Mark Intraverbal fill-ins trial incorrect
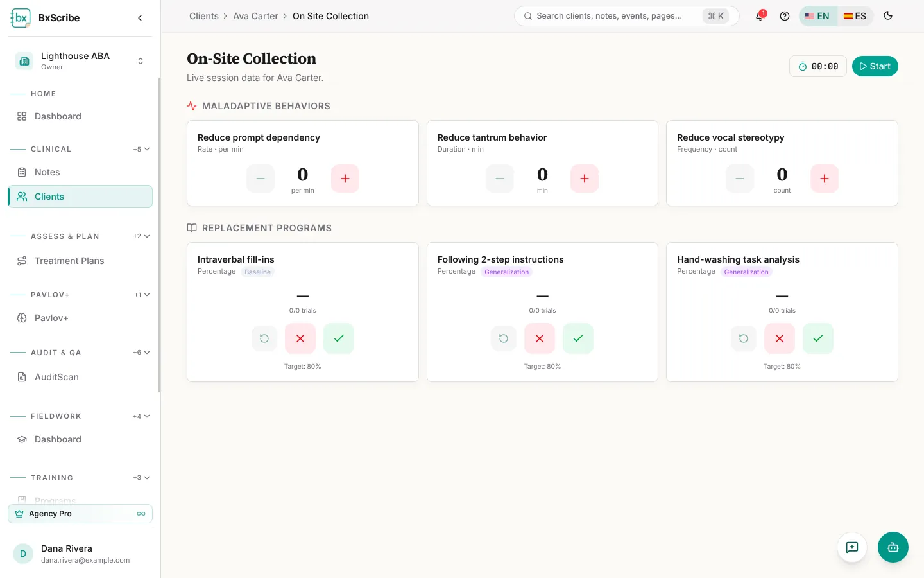The image size is (924, 578). pos(300,338)
